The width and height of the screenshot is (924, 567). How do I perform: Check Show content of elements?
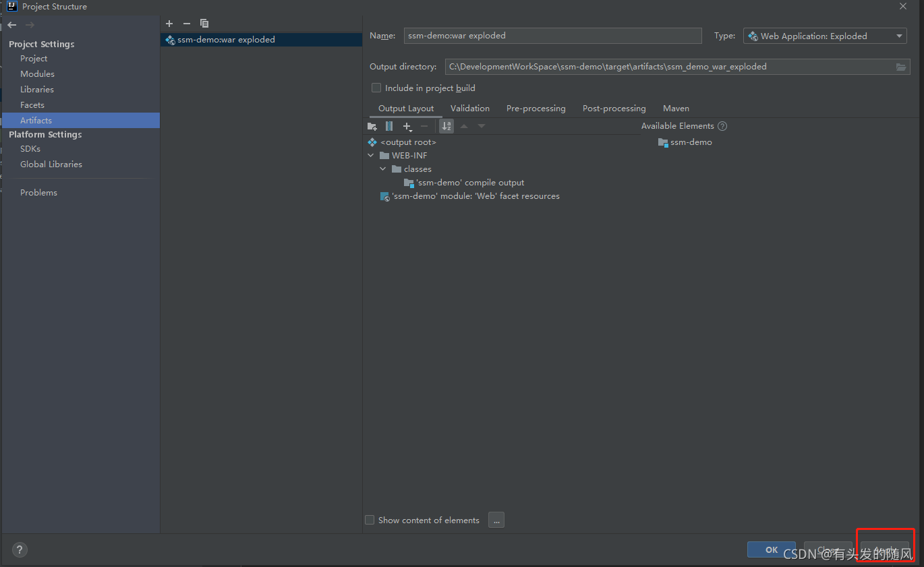click(370, 520)
